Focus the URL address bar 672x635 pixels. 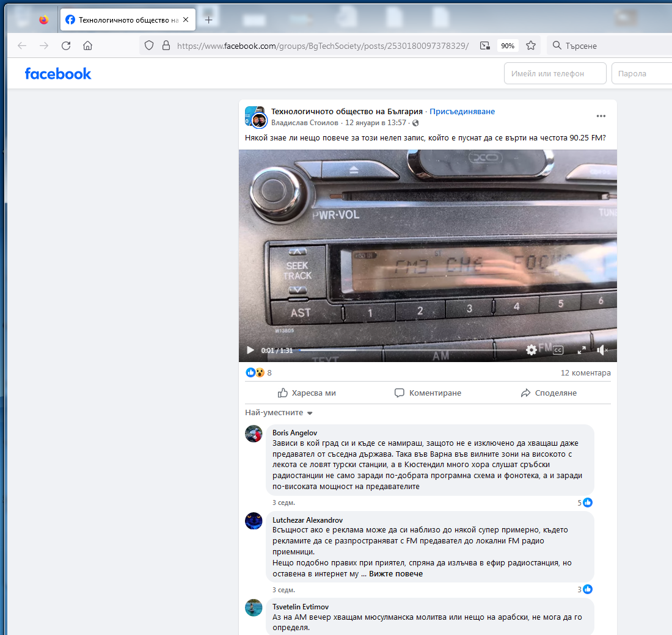click(x=323, y=46)
